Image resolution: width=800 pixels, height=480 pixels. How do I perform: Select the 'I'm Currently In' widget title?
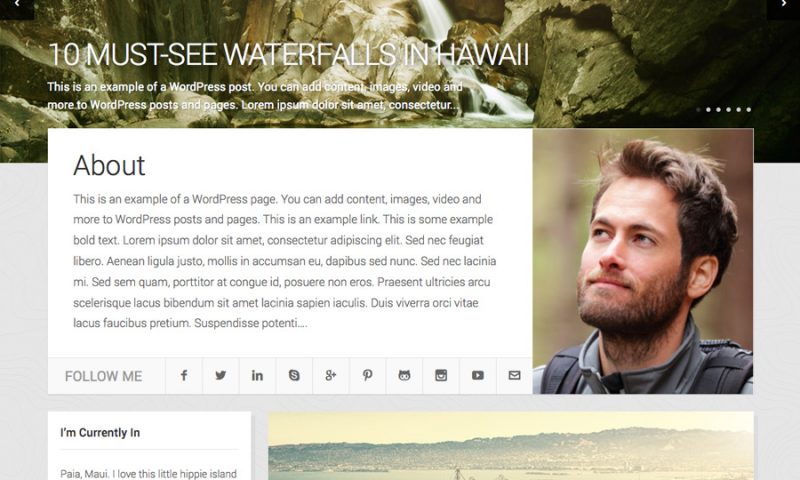point(100,433)
